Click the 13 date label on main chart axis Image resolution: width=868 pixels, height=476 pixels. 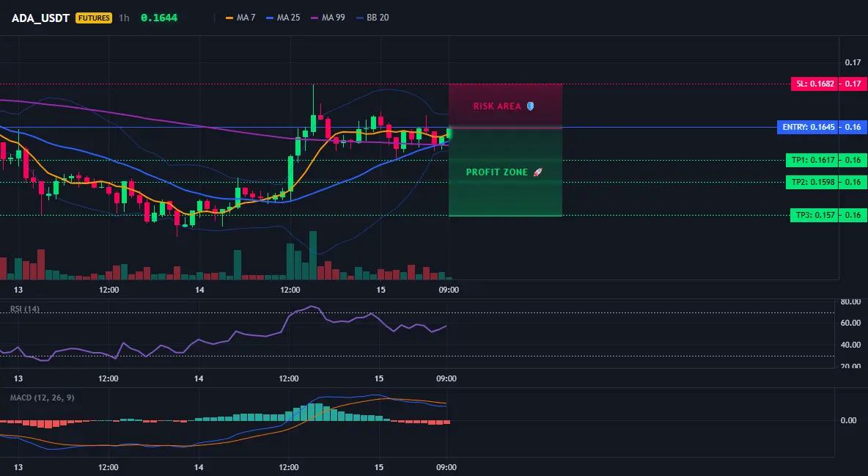click(18, 290)
